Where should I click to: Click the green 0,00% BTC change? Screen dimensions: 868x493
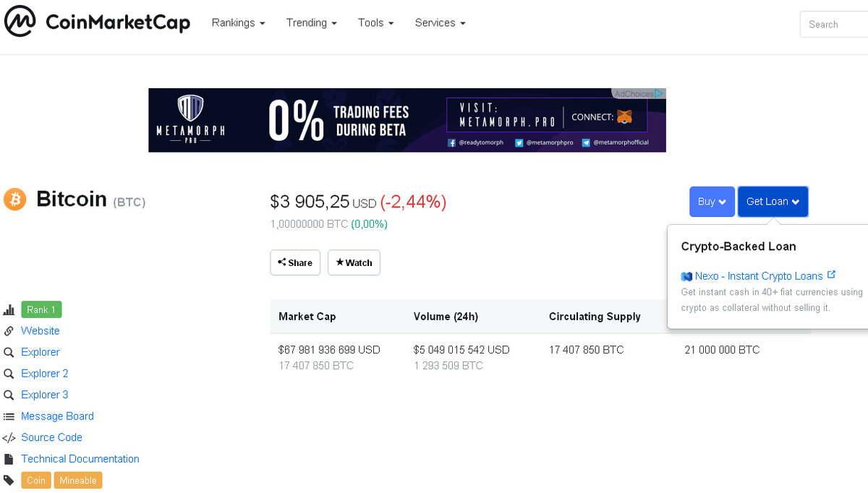369,224
